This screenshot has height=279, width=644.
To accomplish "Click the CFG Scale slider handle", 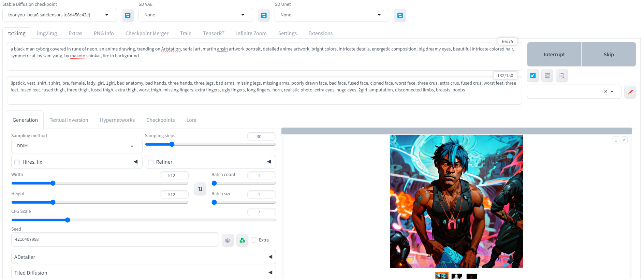I will point(68,220).
